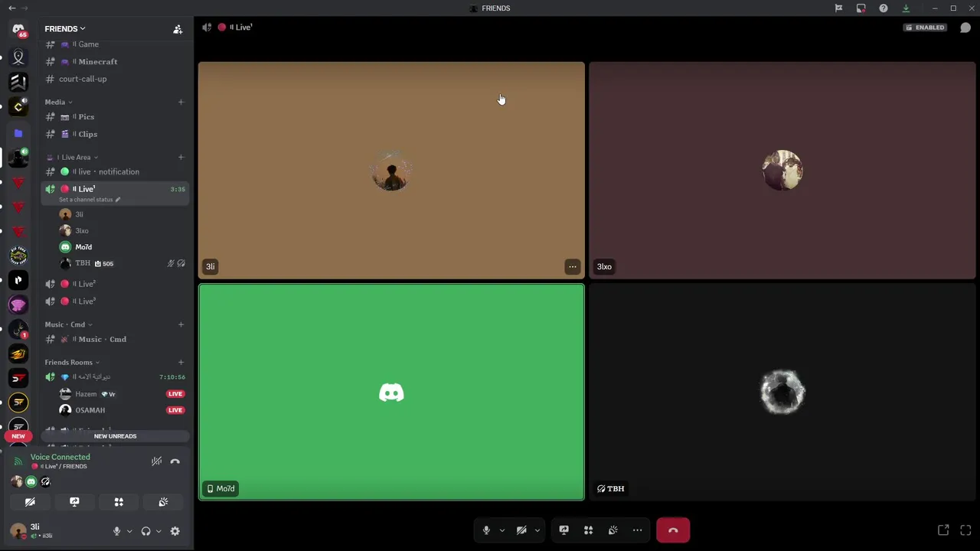Open the invite people icon beside FRIENDS

[178, 29]
